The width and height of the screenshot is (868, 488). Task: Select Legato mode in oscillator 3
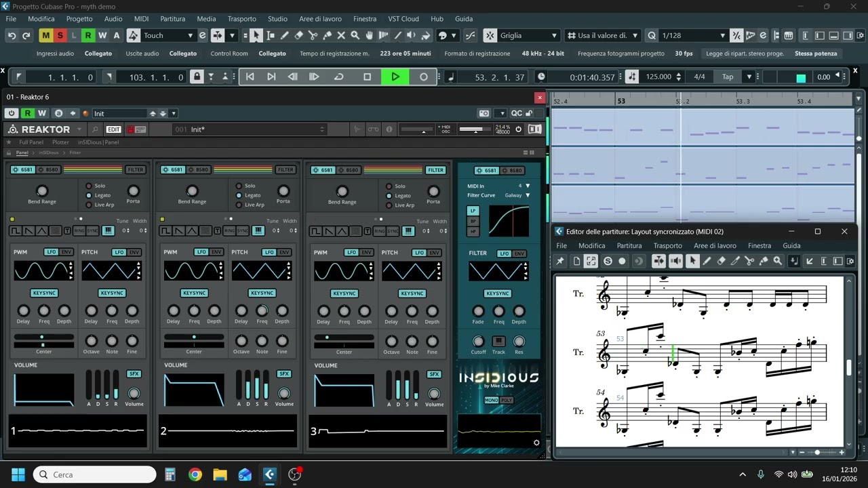389,195
